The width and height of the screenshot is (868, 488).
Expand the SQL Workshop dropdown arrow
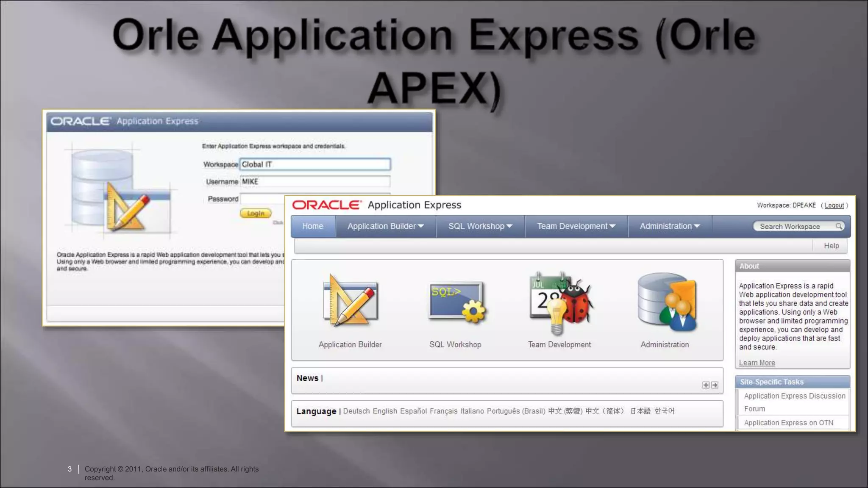[509, 226]
